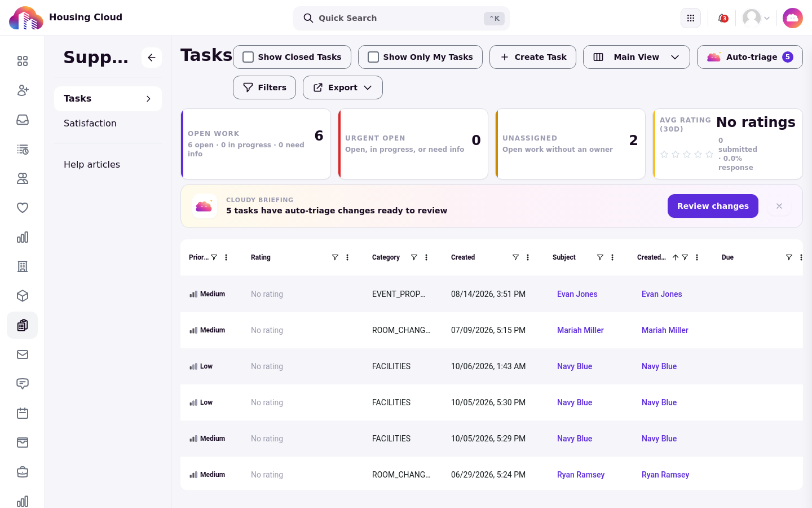Click the 10/06/2026, 1:43 AM date cell
Image resolution: width=812 pixels, height=508 pixels.
pyautogui.click(x=488, y=366)
